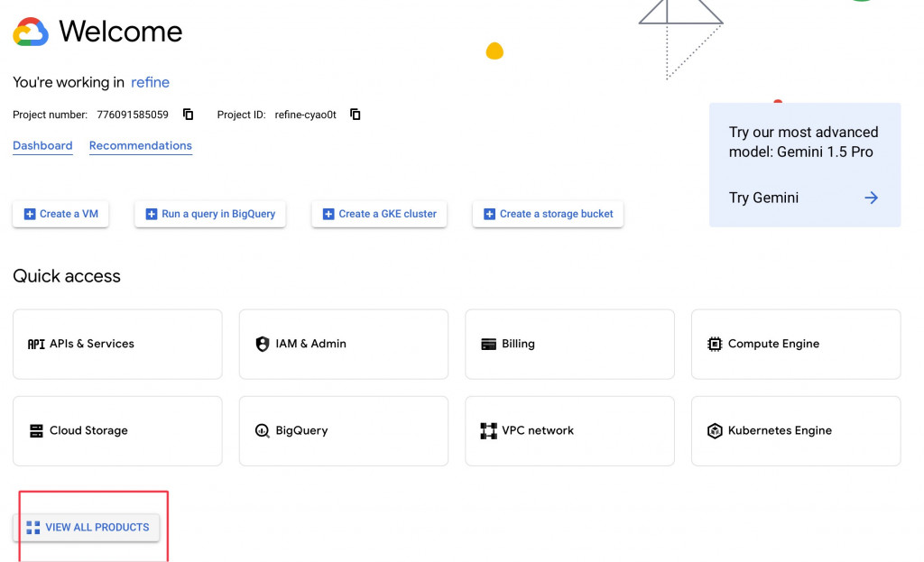Image resolution: width=924 pixels, height=562 pixels.
Task: Click Create a storage bucket button
Action: coord(548,214)
